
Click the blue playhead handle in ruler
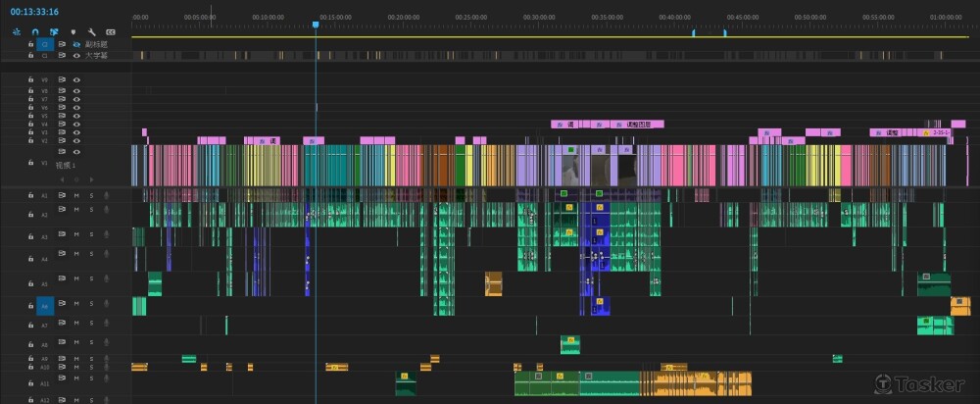pyautogui.click(x=316, y=25)
